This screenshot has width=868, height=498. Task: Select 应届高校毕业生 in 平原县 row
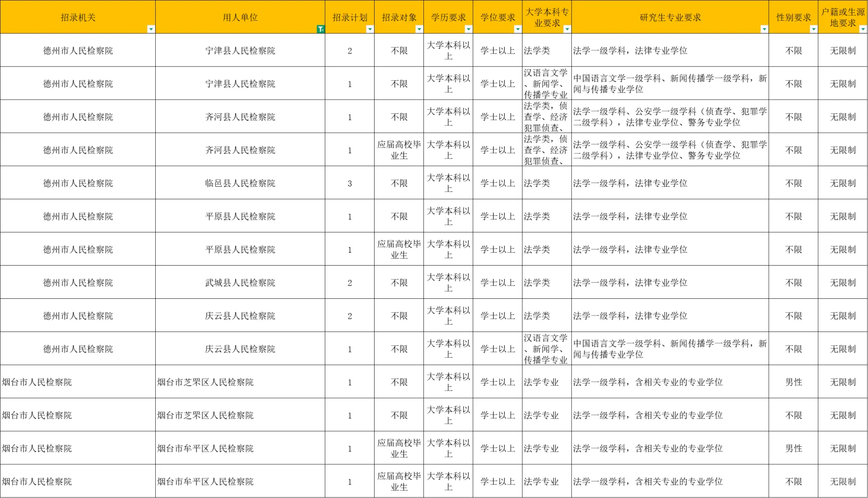tap(399, 249)
